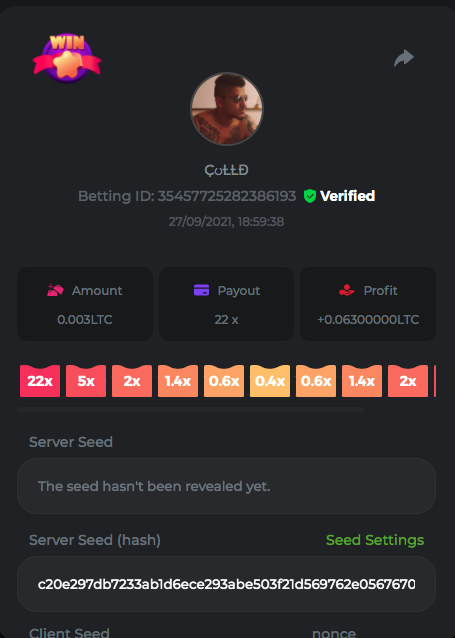Click the Server Seed field
The image size is (455, 638).
[x=226, y=486]
